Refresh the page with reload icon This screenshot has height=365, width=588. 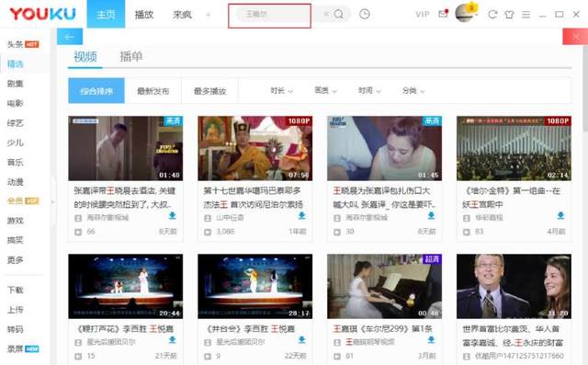(492, 15)
